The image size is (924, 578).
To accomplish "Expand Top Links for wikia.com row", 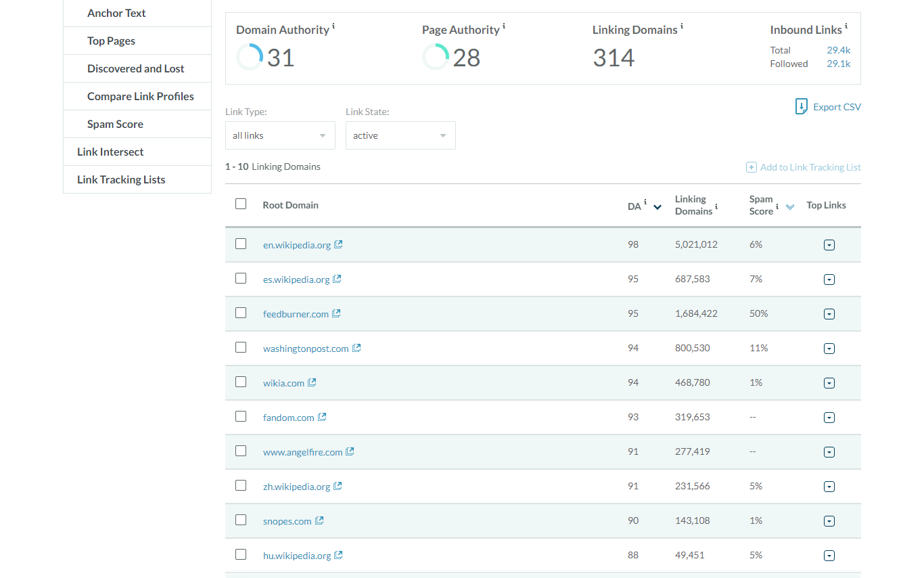I will (x=829, y=383).
